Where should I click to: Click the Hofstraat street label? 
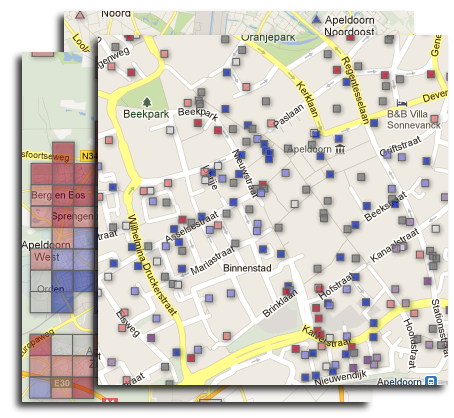[x=335, y=286]
